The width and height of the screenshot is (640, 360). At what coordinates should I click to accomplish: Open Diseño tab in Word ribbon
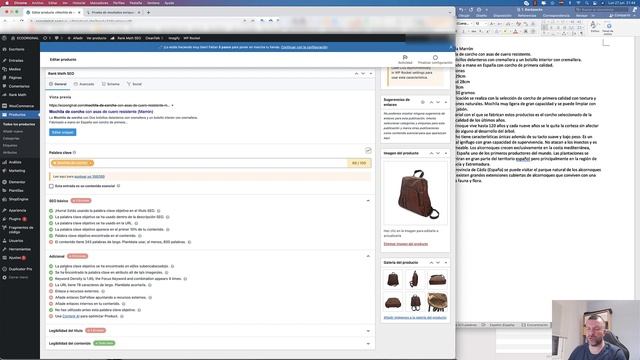coord(481,16)
